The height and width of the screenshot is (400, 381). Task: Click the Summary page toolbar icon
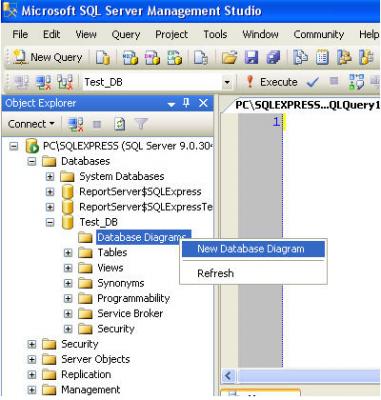click(322, 57)
